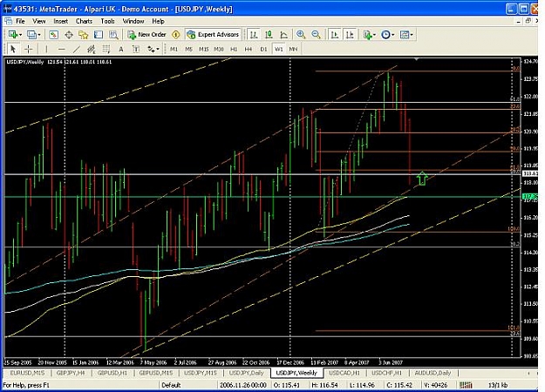Switch to EURUSD,M15 chart tab
The height and width of the screenshot is (392, 545).
[x=27, y=373]
